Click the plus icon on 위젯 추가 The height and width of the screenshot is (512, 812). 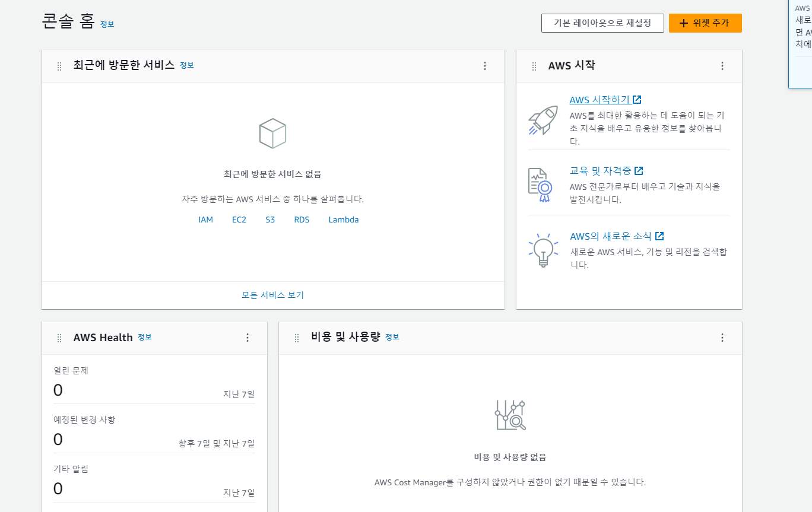tap(684, 23)
